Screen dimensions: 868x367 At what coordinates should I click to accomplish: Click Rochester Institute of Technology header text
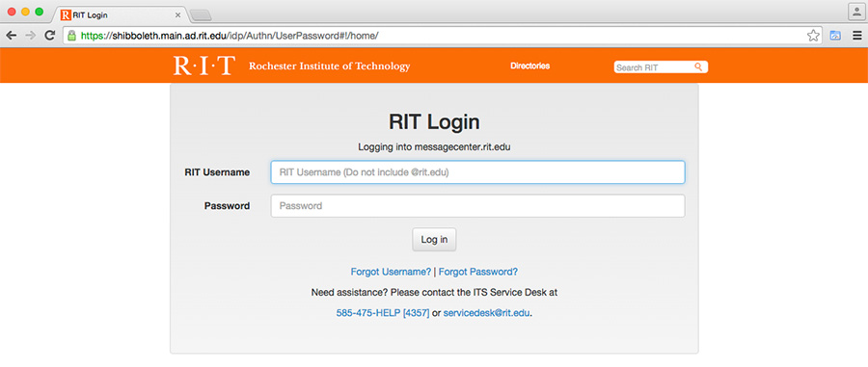[x=330, y=66]
